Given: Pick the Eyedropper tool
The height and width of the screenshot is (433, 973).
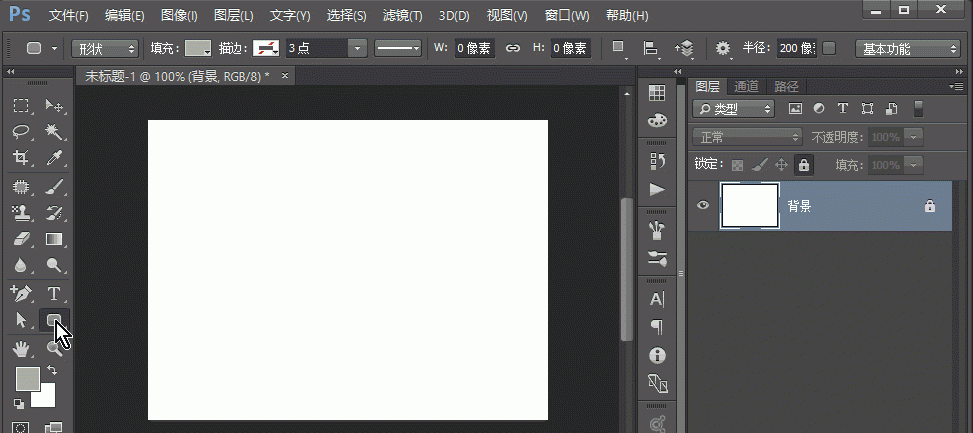Looking at the screenshot, I should click(x=54, y=158).
